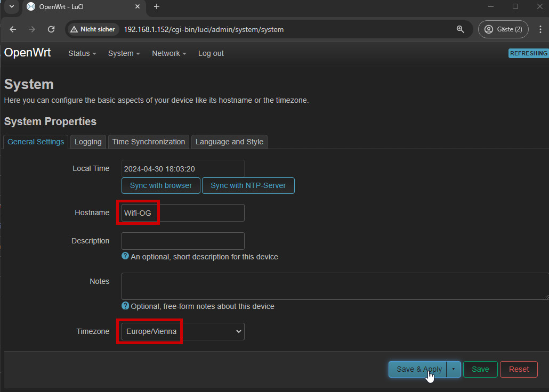Open the Gäste profile button

click(503, 29)
